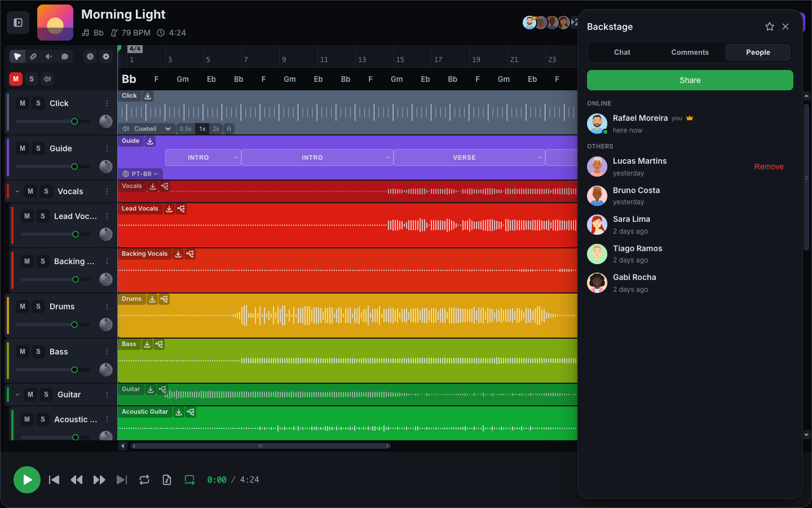Toggle the loop playback icon
Viewport: 812px width, 508px height.
coord(144,480)
